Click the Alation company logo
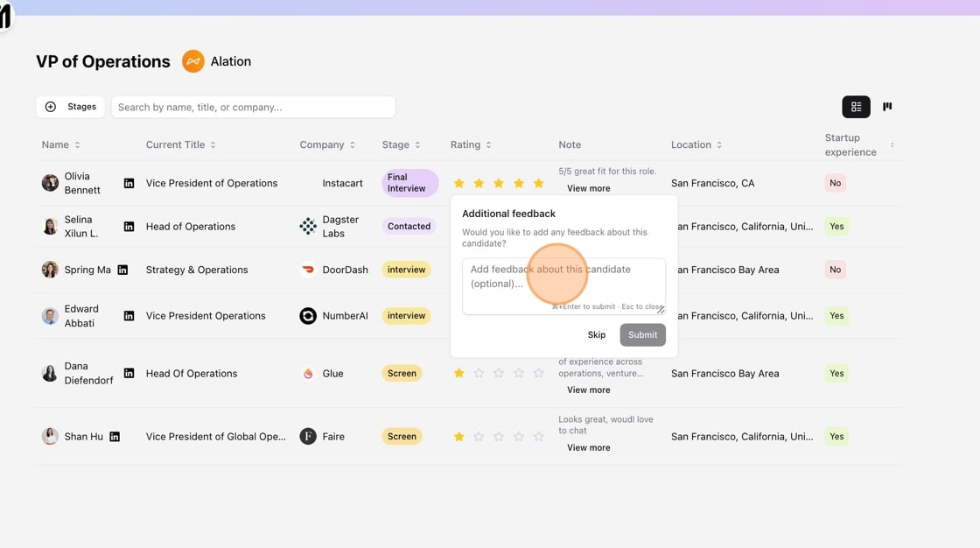 [x=193, y=61]
